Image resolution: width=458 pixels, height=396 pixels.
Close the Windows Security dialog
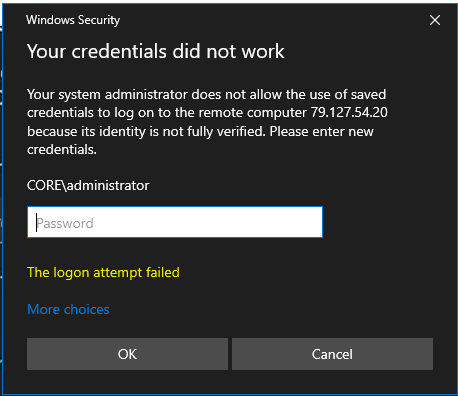click(x=435, y=20)
